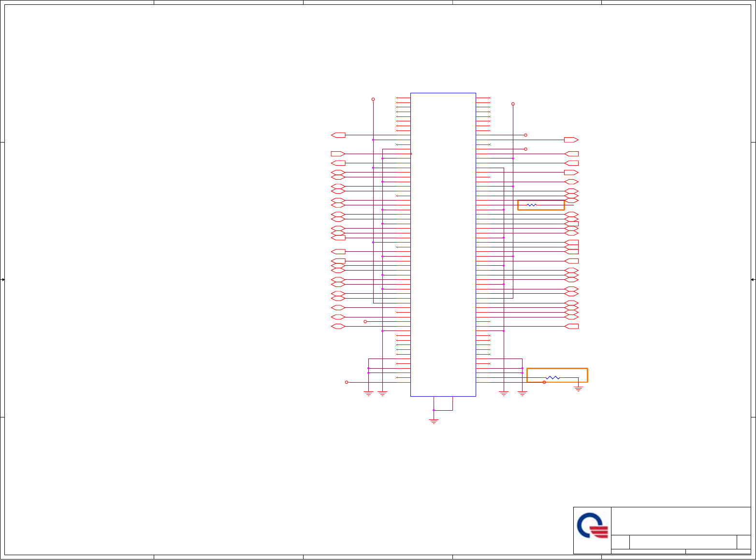Click the blue-and-red logo in the title block

[x=592, y=526]
